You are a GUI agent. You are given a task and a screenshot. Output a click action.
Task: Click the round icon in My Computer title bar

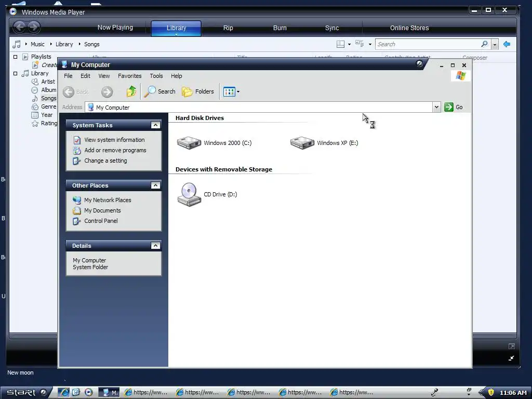click(419, 63)
